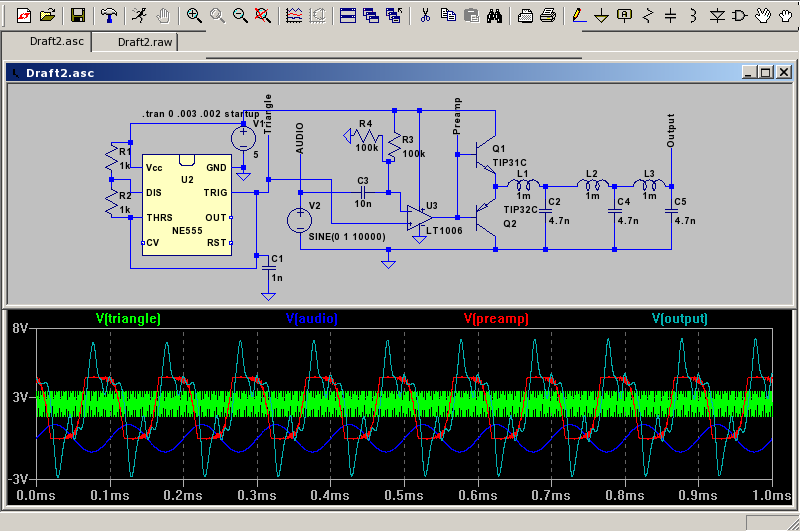The width and height of the screenshot is (800, 531).
Task: Click the .tran simulation directive text
Action: 201,114
